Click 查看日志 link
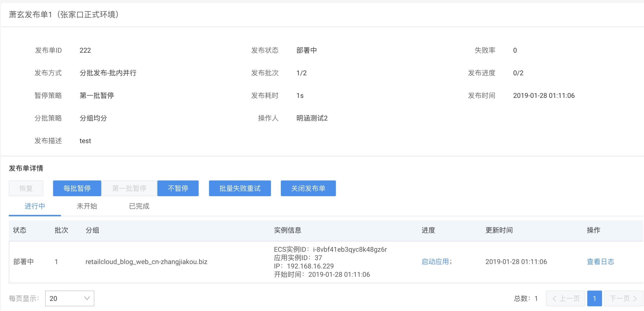This screenshot has width=644, height=311. click(600, 262)
